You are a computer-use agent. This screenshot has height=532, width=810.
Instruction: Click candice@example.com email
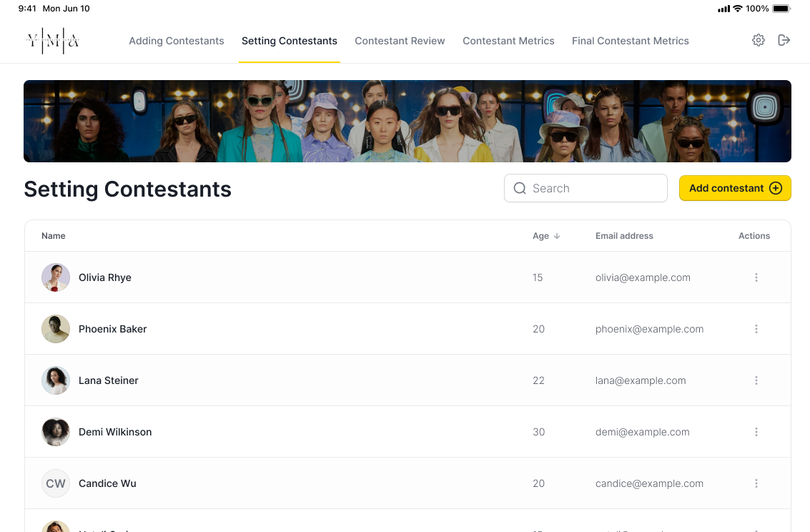[x=649, y=483]
